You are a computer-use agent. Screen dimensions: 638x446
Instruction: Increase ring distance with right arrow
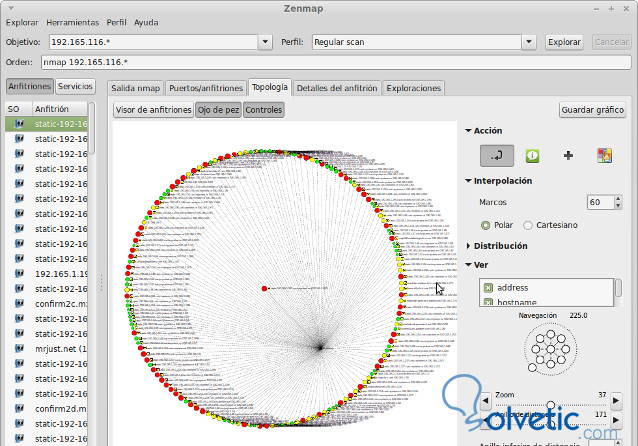click(x=616, y=420)
